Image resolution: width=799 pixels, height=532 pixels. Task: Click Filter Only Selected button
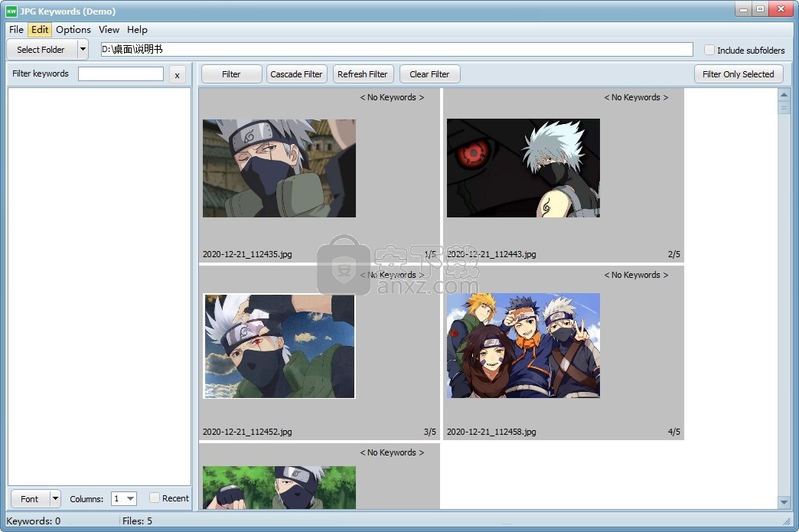pos(739,74)
